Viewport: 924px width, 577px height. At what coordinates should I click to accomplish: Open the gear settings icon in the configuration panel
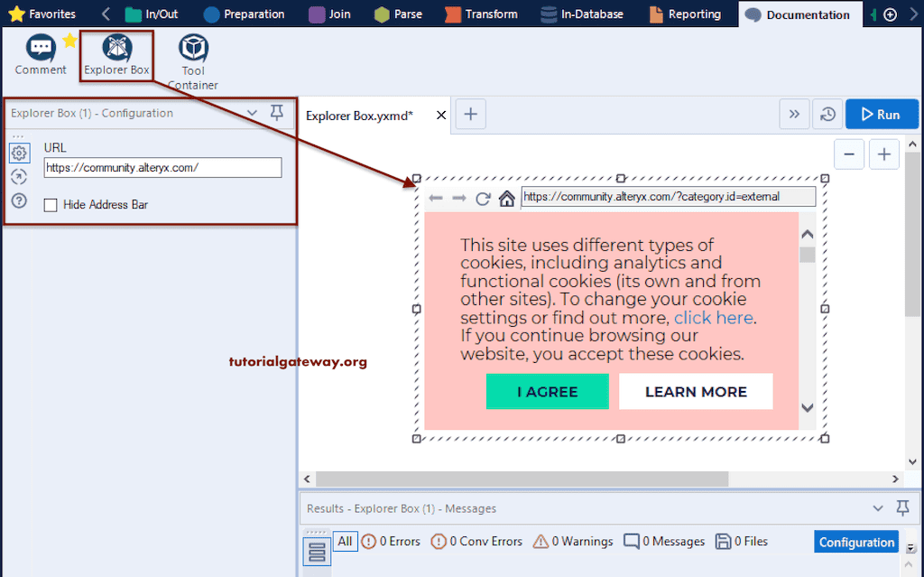point(19,154)
